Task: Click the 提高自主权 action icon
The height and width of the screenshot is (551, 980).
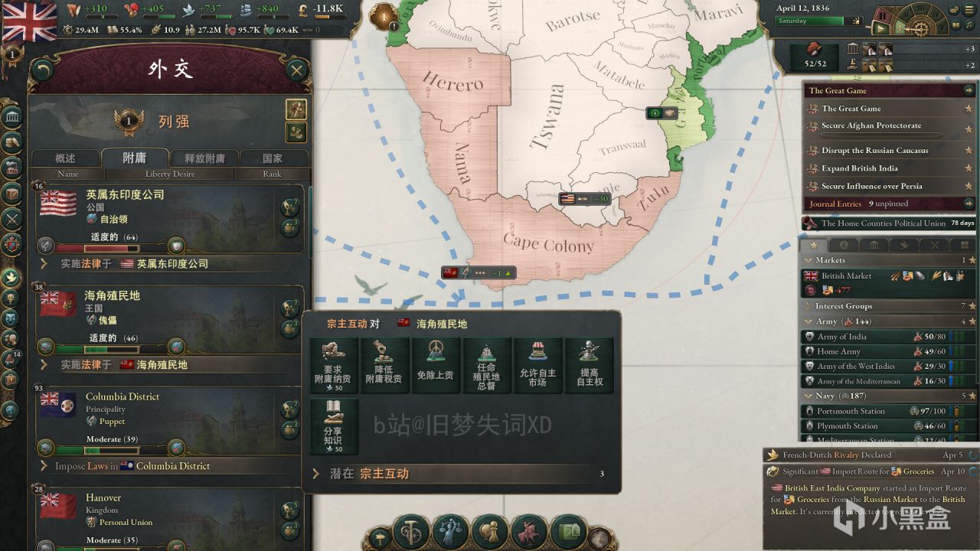Action: [x=589, y=366]
